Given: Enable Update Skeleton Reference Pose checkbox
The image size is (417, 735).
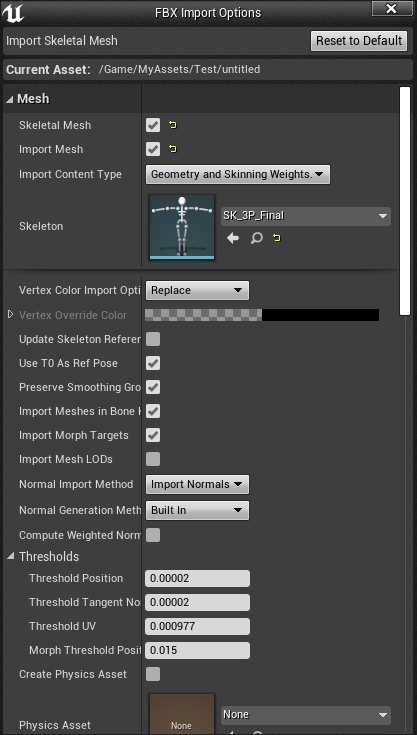Looking at the screenshot, I should point(153,339).
